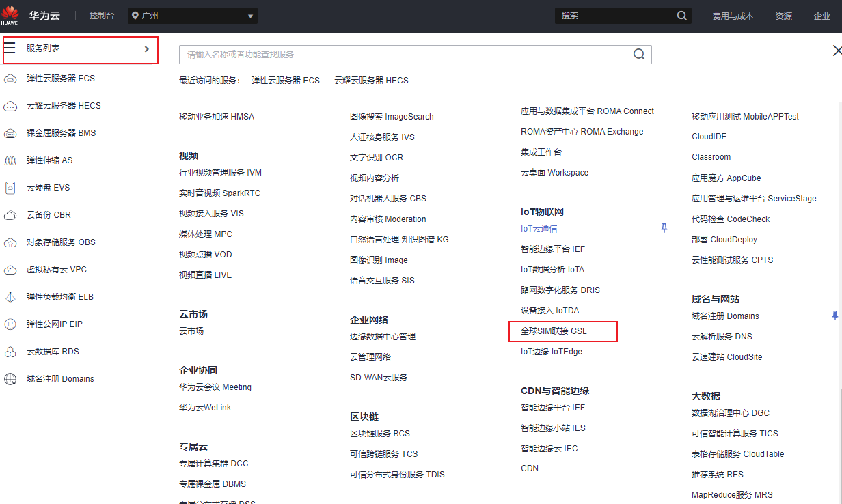This screenshot has width=842, height=504.
Task: Toggle the pin beside 域名注册 Domains
Action: click(834, 316)
